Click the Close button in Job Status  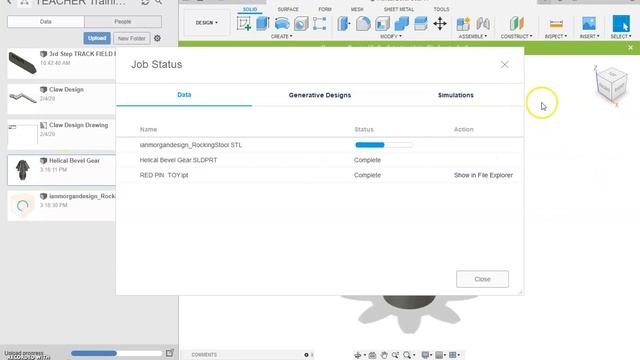point(482,279)
